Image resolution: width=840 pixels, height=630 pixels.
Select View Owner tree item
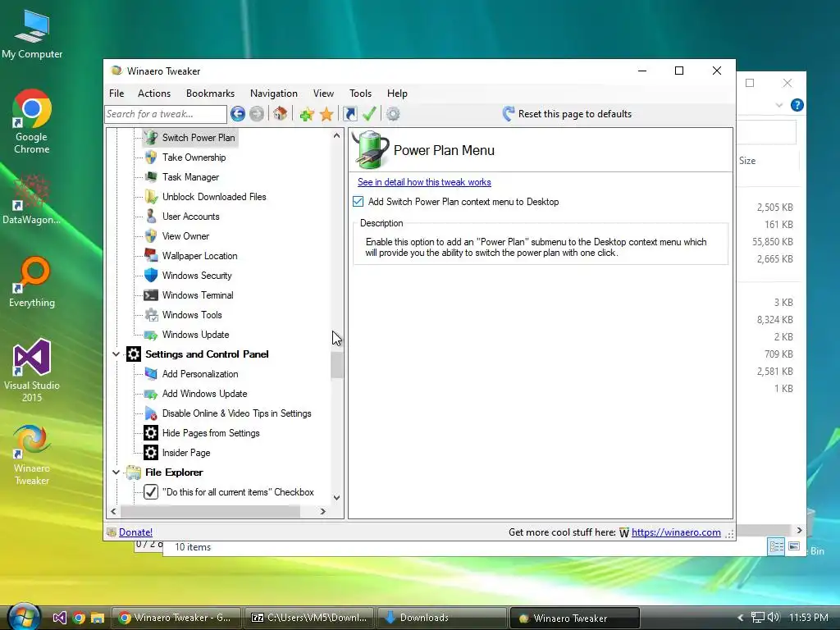185,236
